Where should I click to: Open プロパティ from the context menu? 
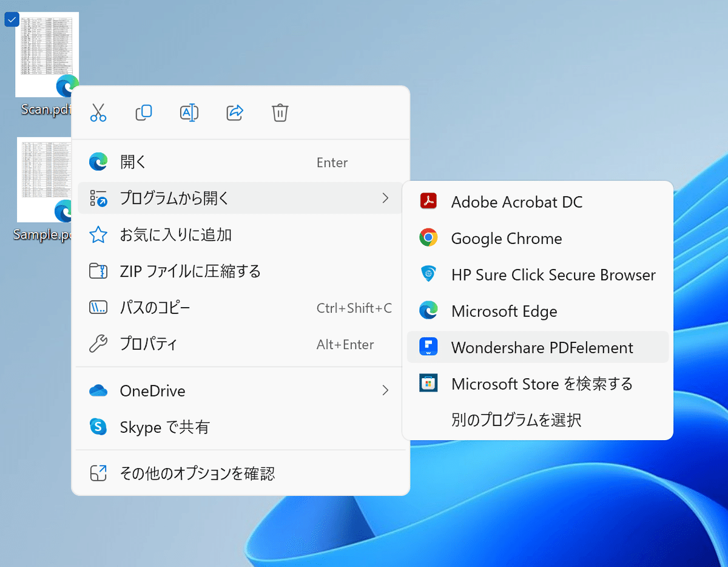tap(241, 344)
